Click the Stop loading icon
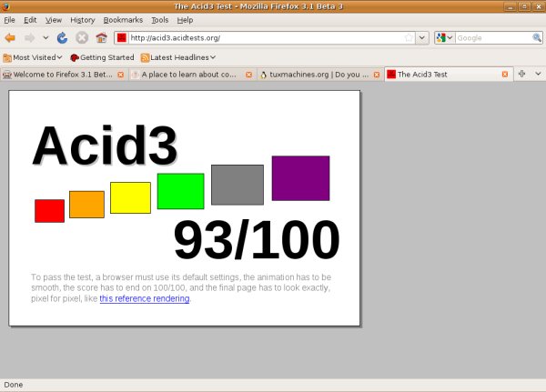This screenshot has height=392, width=546. [x=82, y=37]
